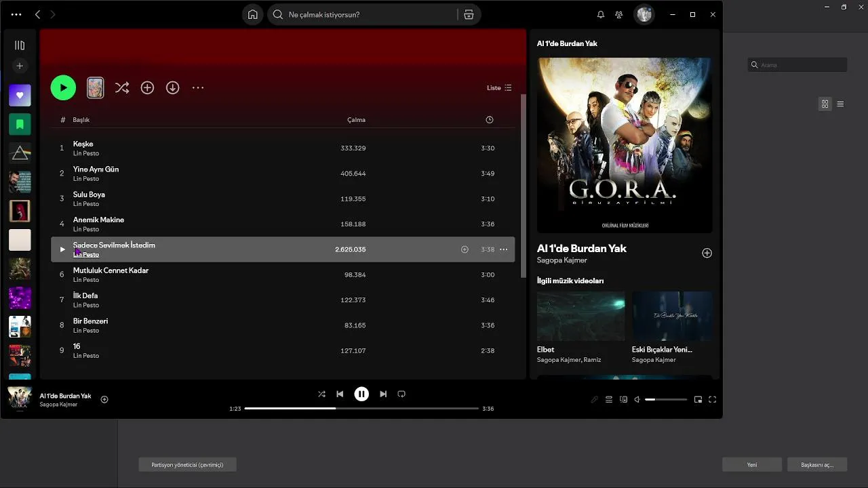The image size is (868, 488).
Task: Open Your Library sidebar icon
Action: pos(20,45)
